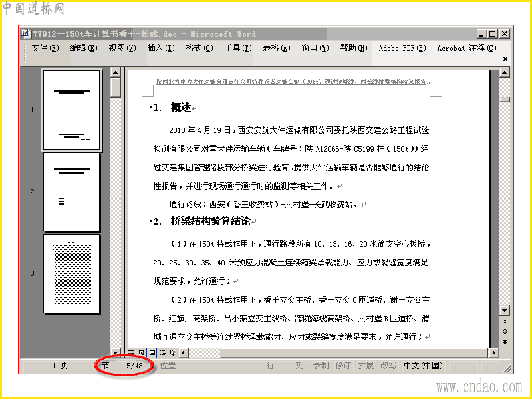The width and height of the screenshot is (532, 399).
Task: Switch to Outline view icon
Action: [163, 353]
